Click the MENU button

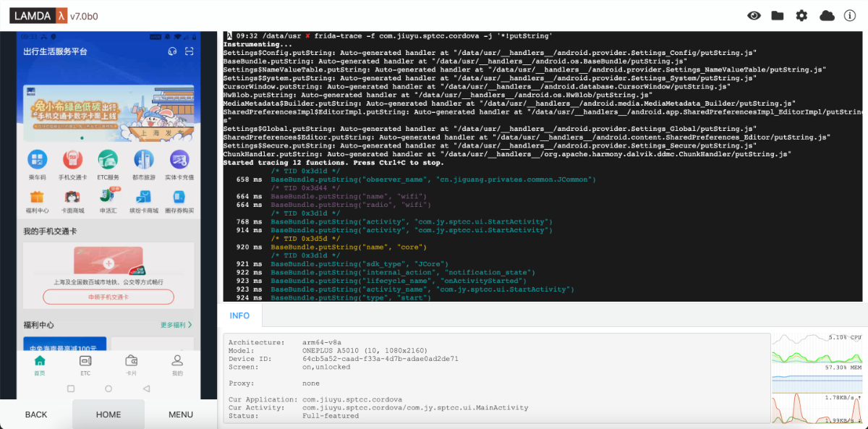pos(181,415)
